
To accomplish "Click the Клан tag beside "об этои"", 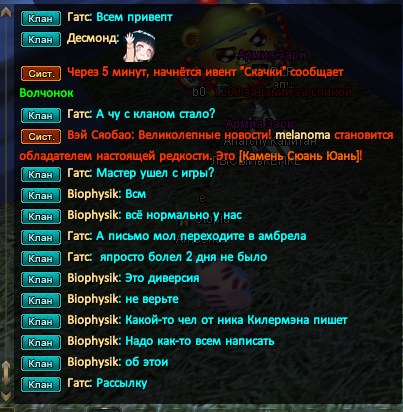I will click(x=41, y=363).
